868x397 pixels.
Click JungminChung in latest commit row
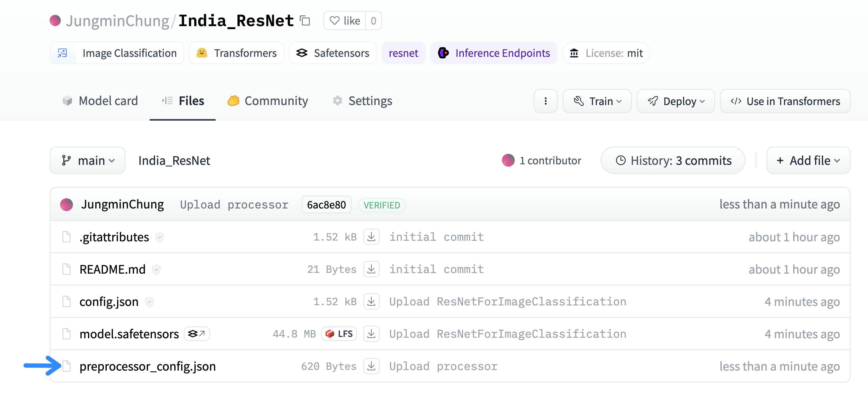[x=122, y=205]
